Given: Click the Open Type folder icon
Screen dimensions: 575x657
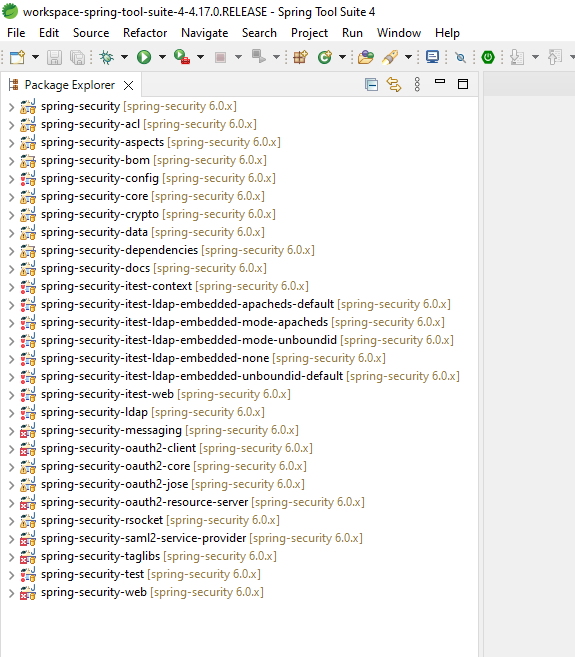Looking at the screenshot, I should (x=365, y=57).
